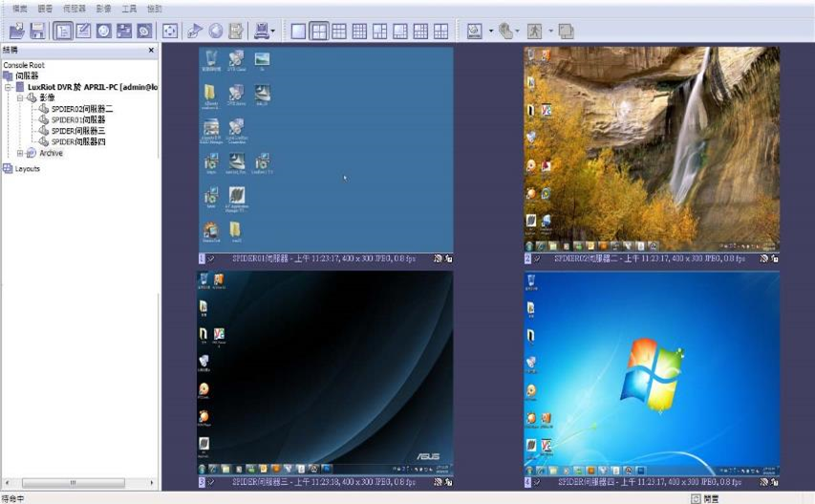This screenshot has height=504, width=815.
Task: Click the SPIDER02伺服器二 camera icon in tree
Action: coord(42,109)
